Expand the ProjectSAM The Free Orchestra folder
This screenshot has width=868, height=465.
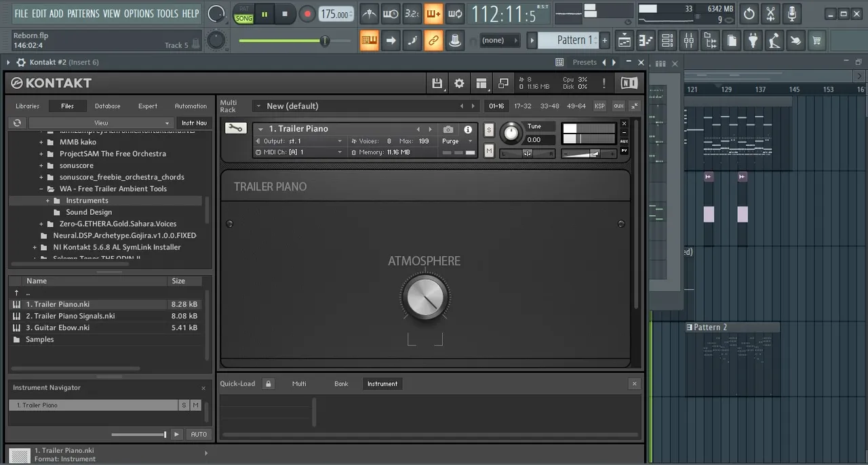[x=41, y=154]
